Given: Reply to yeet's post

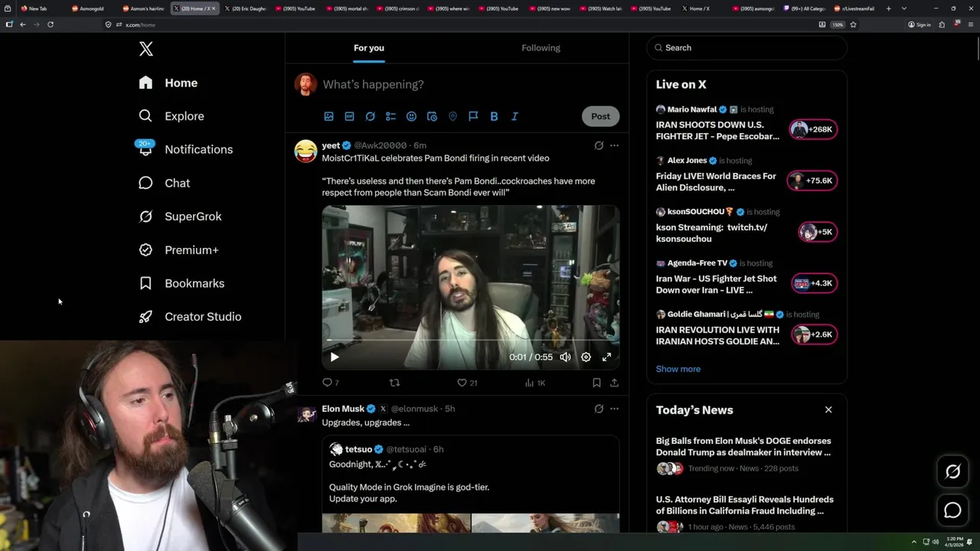Looking at the screenshot, I should tap(331, 383).
